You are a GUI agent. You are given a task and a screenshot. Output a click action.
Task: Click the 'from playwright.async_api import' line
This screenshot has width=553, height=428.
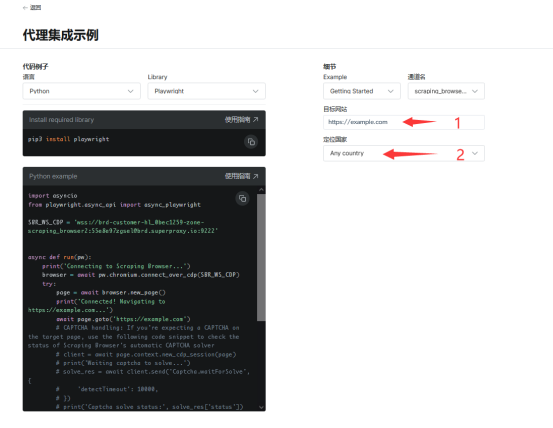point(114,204)
